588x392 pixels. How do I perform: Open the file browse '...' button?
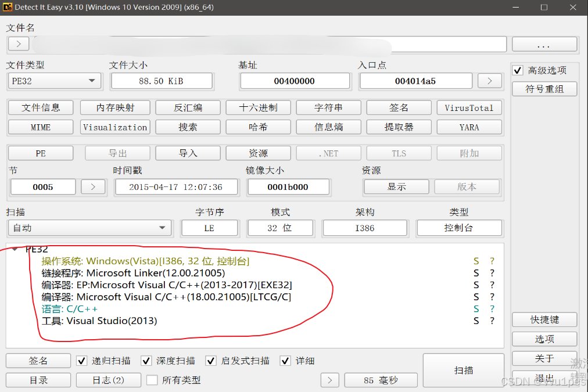coord(544,44)
